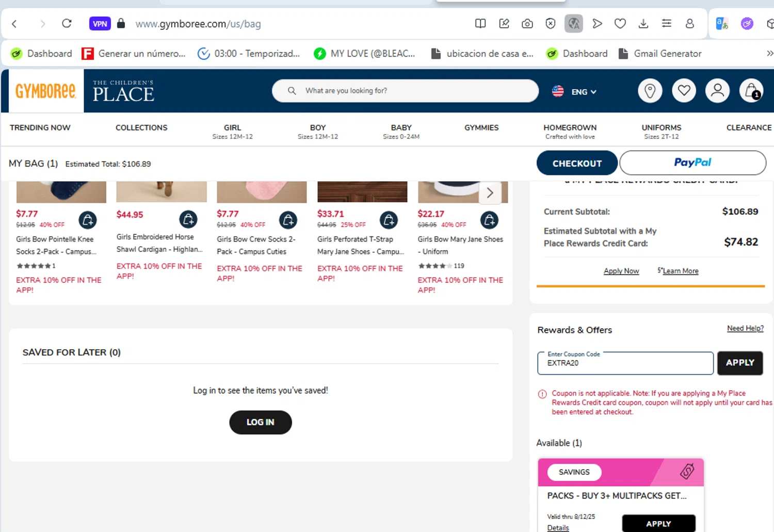The image size is (774, 532).
Task: Toggle the VPN badge in address bar
Action: [100, 24]
